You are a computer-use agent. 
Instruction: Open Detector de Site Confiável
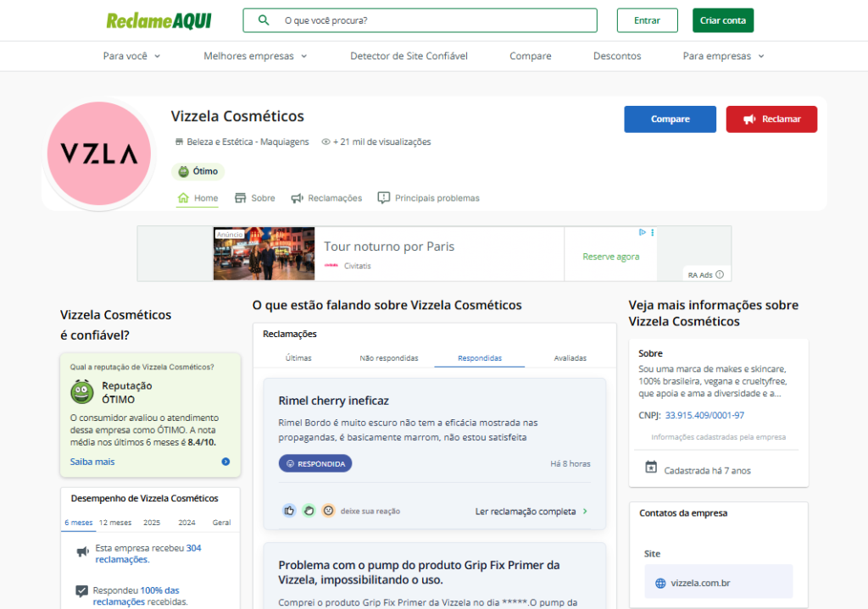pos(409,56)
